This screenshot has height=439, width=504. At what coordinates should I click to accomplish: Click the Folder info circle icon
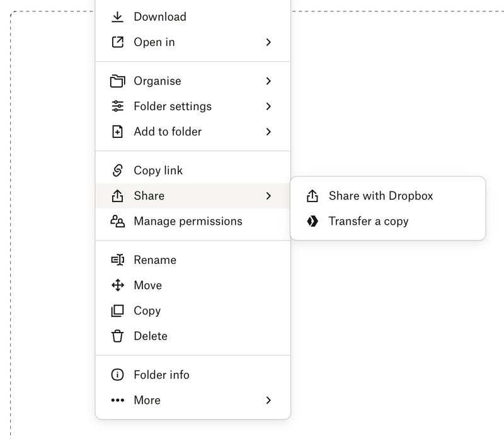[x=117, y=375]
